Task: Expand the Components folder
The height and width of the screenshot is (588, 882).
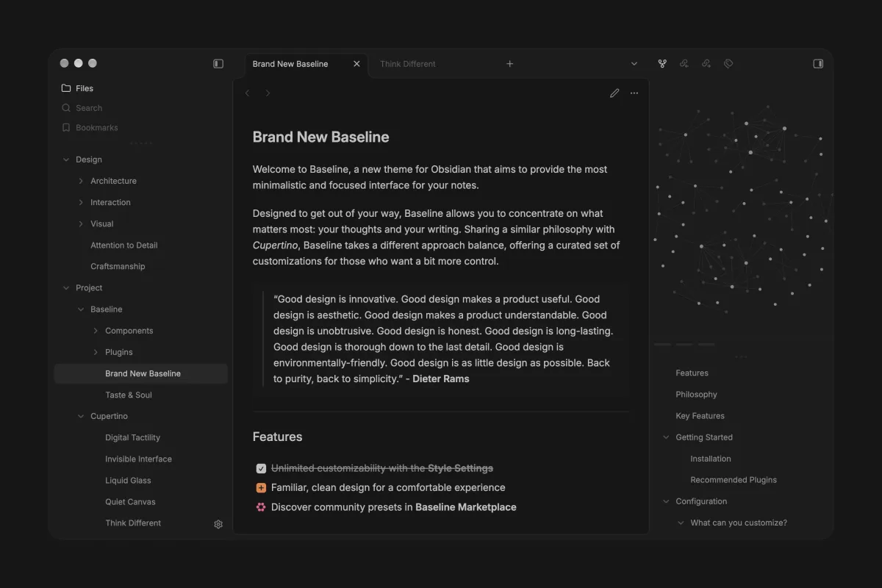Action: [96, 331]
